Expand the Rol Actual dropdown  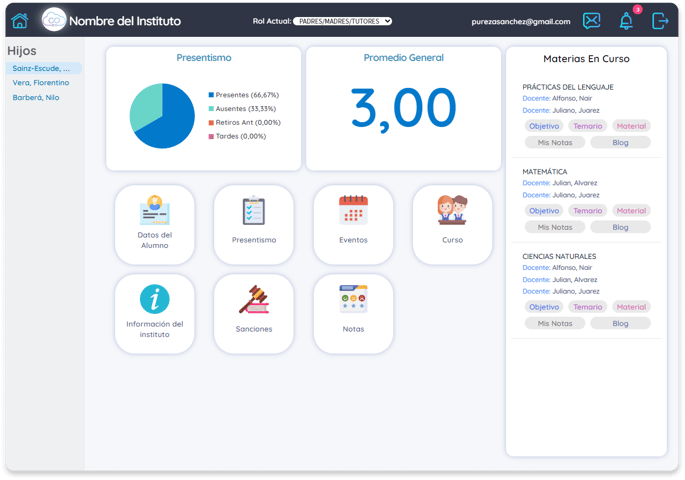[342, 21]
